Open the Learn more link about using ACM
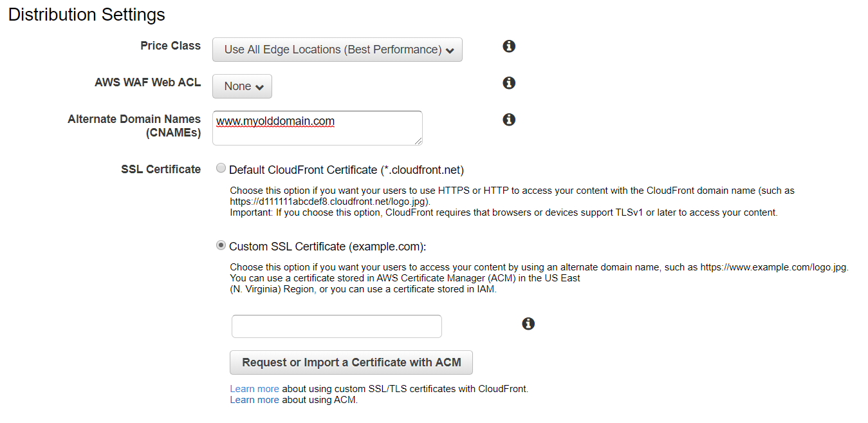This screenshot has width=868, height=423. tap(254, 399)
